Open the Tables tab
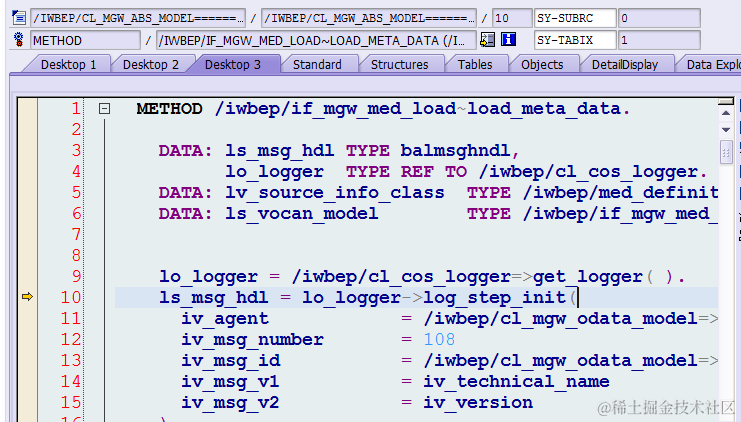 point(475,64)
